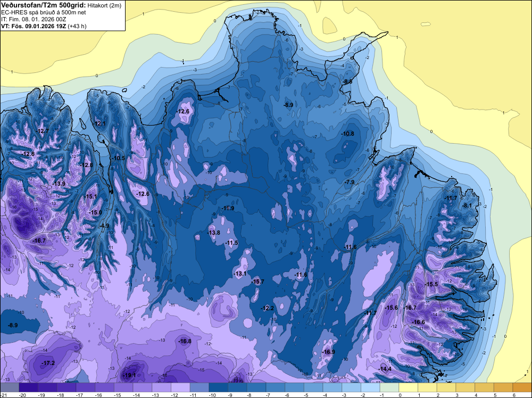The height and width of the screenshot is (398, 532).
Task: Click the 6 label on the color legend bar
Action: click(514, 395)
